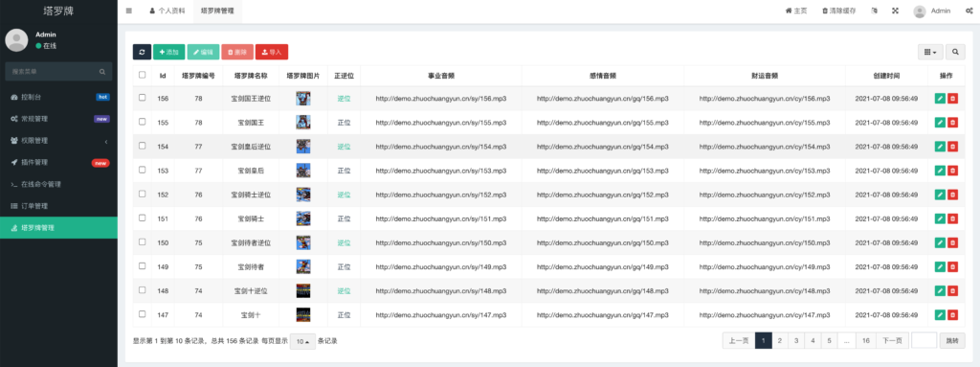The width and height of the screenshot is (980, 367).
Task: Open 常规管理 in the sidebar
Action: click(58, 119)
